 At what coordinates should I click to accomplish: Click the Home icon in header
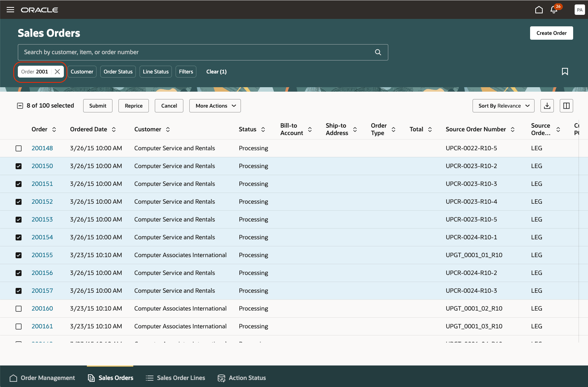coord(539,10)
